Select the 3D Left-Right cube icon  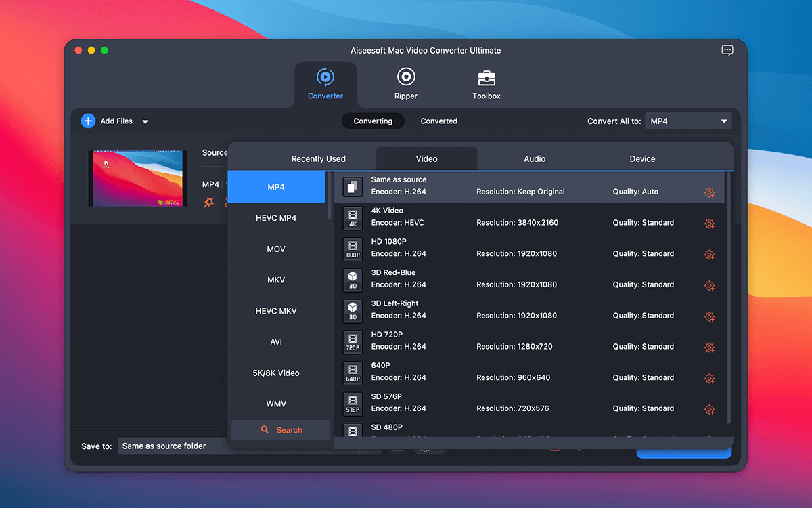tap(353, 310)
